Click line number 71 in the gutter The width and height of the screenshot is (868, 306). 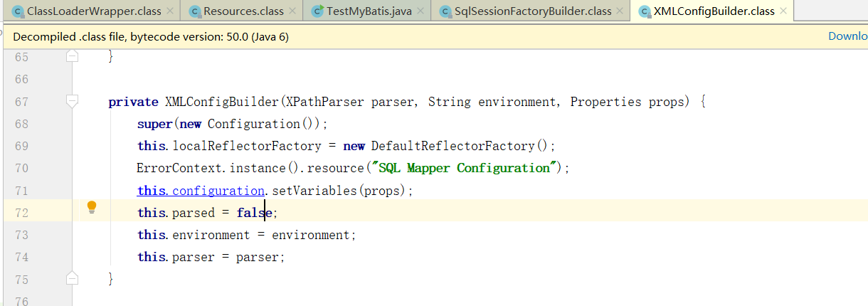click(21, 191)
